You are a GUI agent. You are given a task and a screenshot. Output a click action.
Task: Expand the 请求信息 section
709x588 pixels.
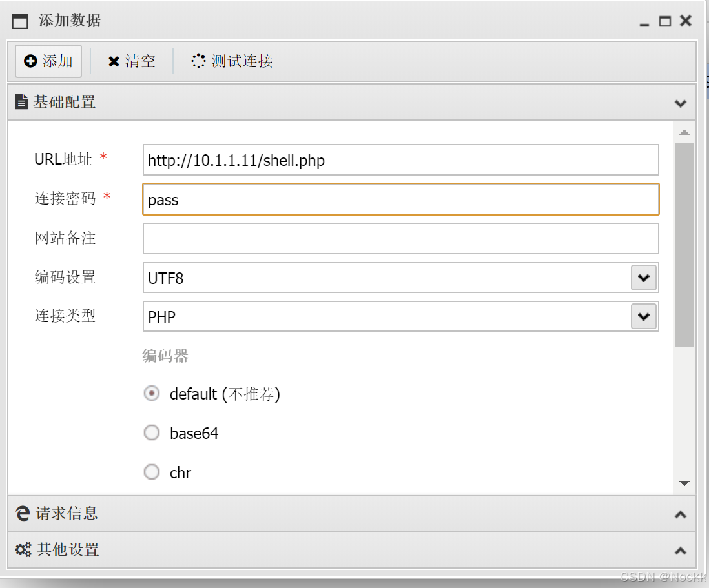[680, 514]
